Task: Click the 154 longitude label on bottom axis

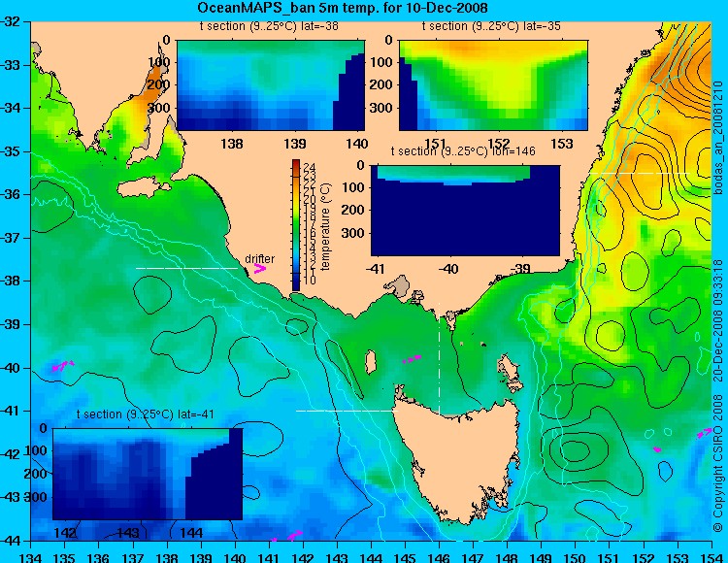Action: [x=711, y=557]
